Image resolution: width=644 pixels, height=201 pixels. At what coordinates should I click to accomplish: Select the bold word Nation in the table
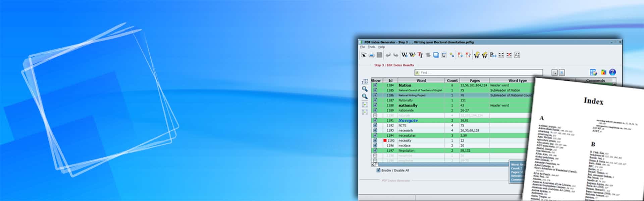pos(405,85)
